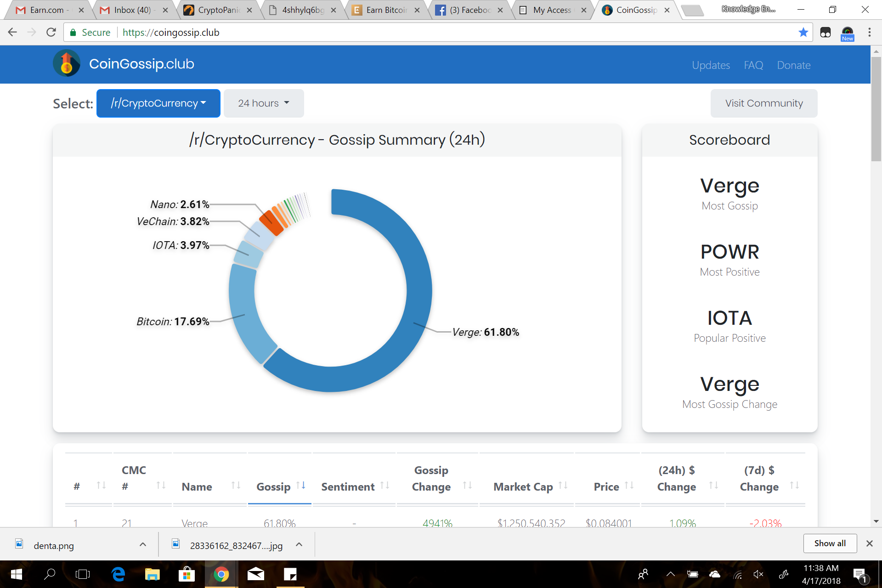Sort by (7d) $ Change arrows
The width and height of the screenshot is (882, 588).
pyautogui.click(x=794, y=486)
